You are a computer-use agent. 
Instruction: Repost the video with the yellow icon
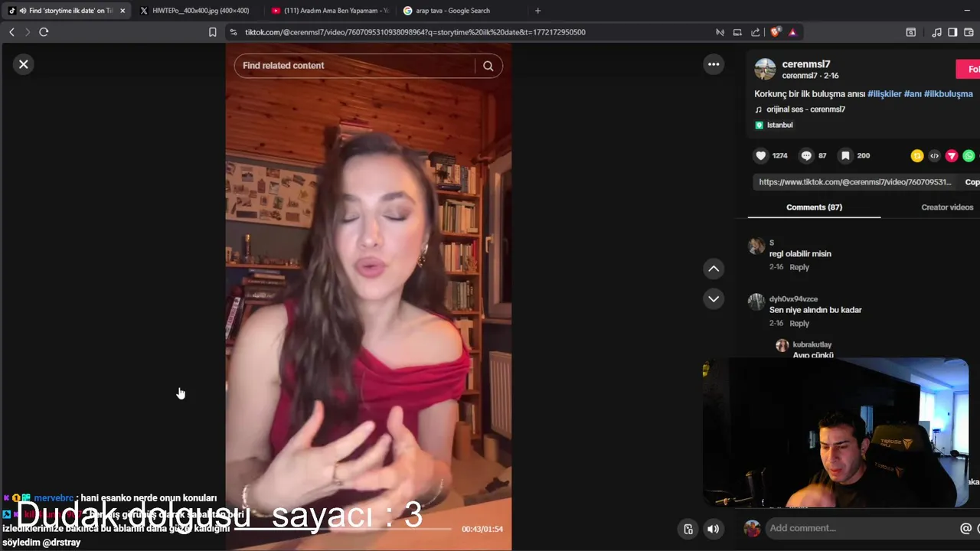pos(916,155)
